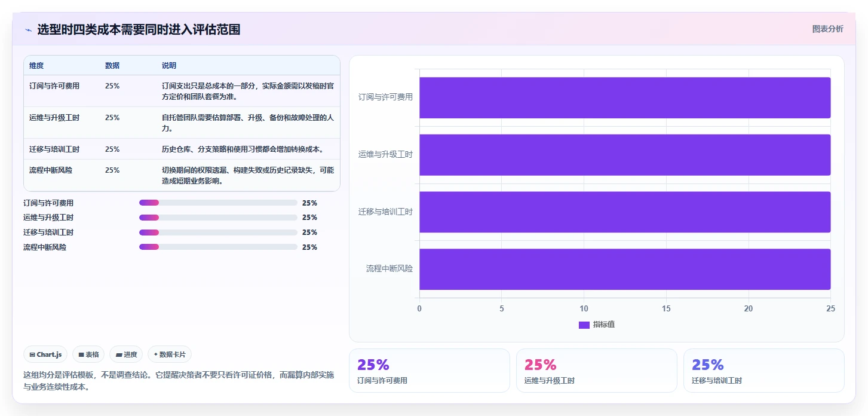868x416 pixels.
Task: Click the 流程中断风险 chart axis label
Action: pos(389,268)
